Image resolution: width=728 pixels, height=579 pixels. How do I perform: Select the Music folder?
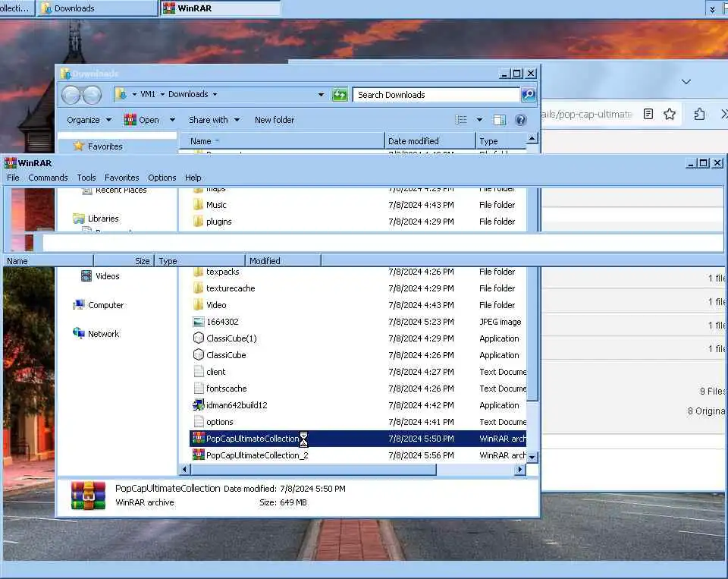pyautogui.click(x=216, y=205)
